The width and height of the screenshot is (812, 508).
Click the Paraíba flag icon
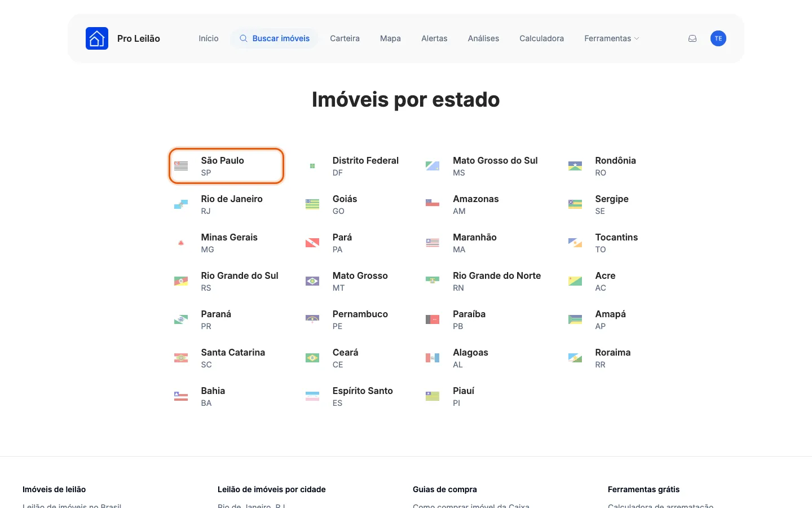click(433, 319)
